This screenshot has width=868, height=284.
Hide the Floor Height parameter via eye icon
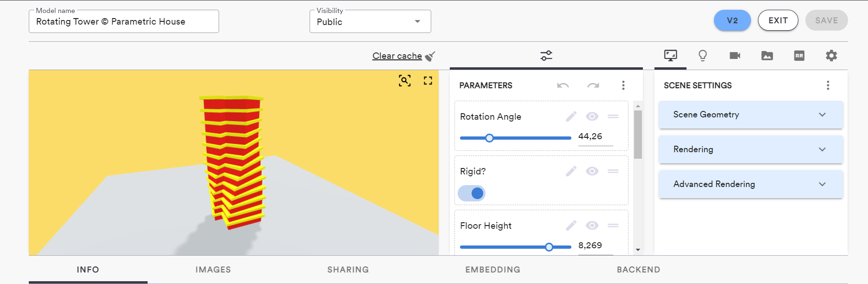point(592,226)
